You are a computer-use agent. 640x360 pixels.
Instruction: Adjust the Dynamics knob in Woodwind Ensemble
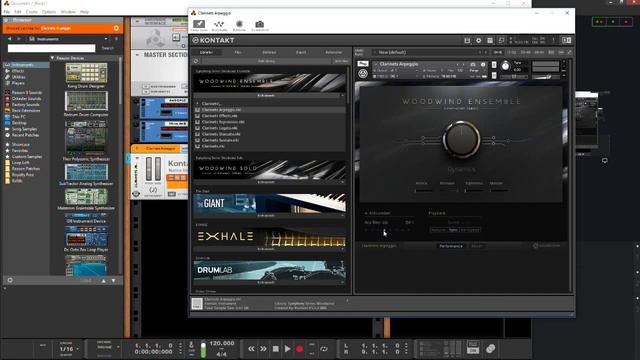click(x=461, y=139)
